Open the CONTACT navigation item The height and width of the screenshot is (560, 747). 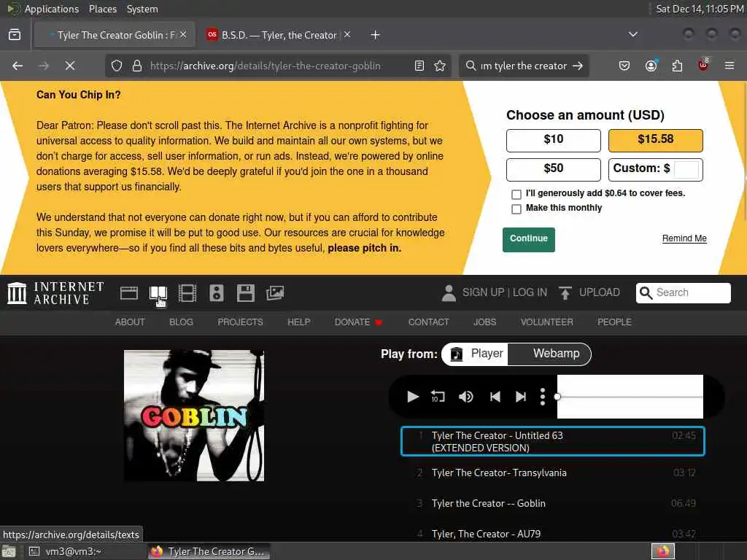(428, 322)
